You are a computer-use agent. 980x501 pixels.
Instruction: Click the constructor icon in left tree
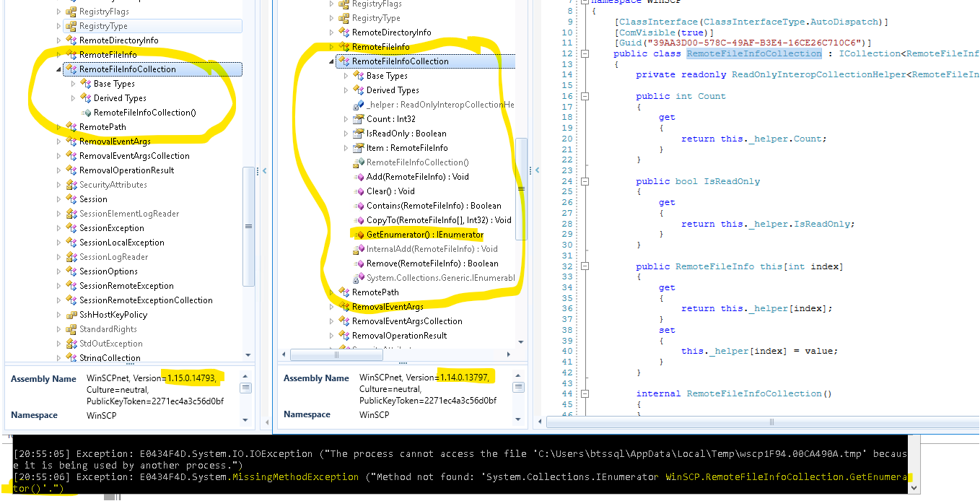pyautogui.click(x=86, y=113)
